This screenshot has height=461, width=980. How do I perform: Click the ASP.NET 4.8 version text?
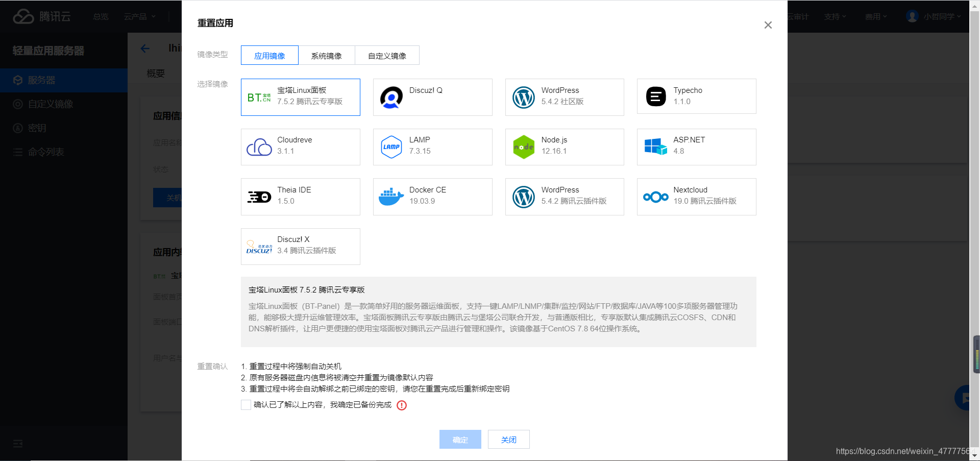(x=679, y=151)
